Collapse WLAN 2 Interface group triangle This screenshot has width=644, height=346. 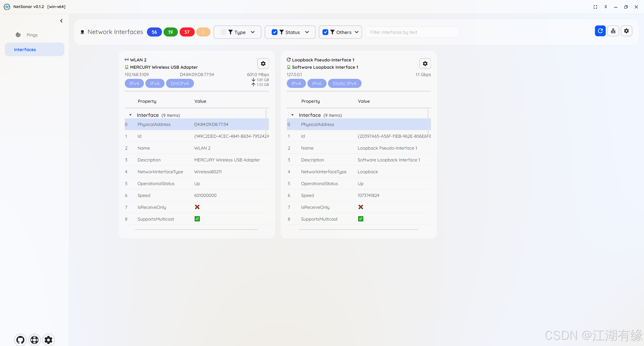tap(130, 115)
